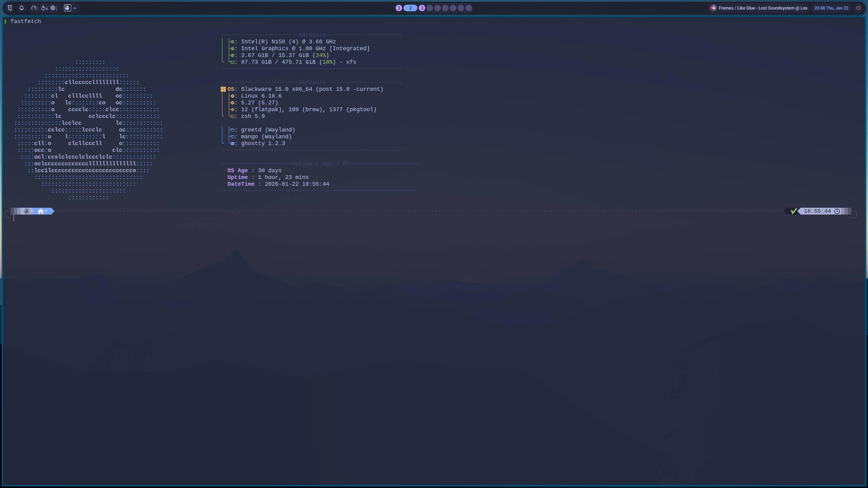868x488 pixels.
Task: Open the now playing Frames / Like Glue track
Action: click(x=763, y=8)
